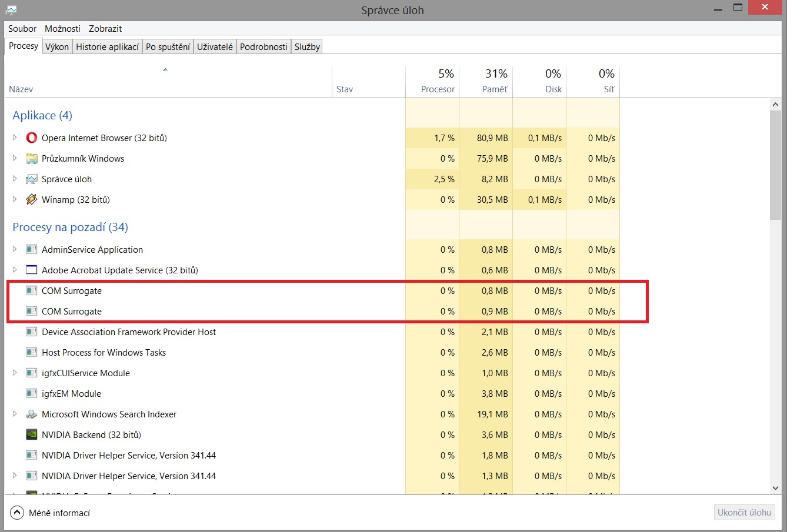This screenshot has height=532, width=787.
Task: Click the Méně informací up-arrow icon
Action: pyautogui.click(x=17, y=513)
